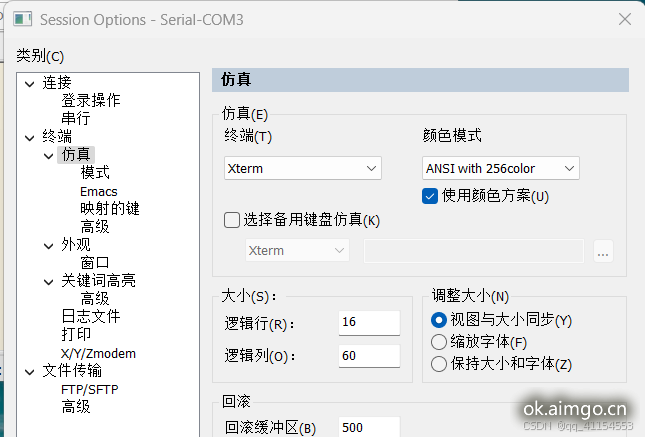Click the 逻辑行 input field
Viewport: 645px width, 437px height.
click(369, 323)
